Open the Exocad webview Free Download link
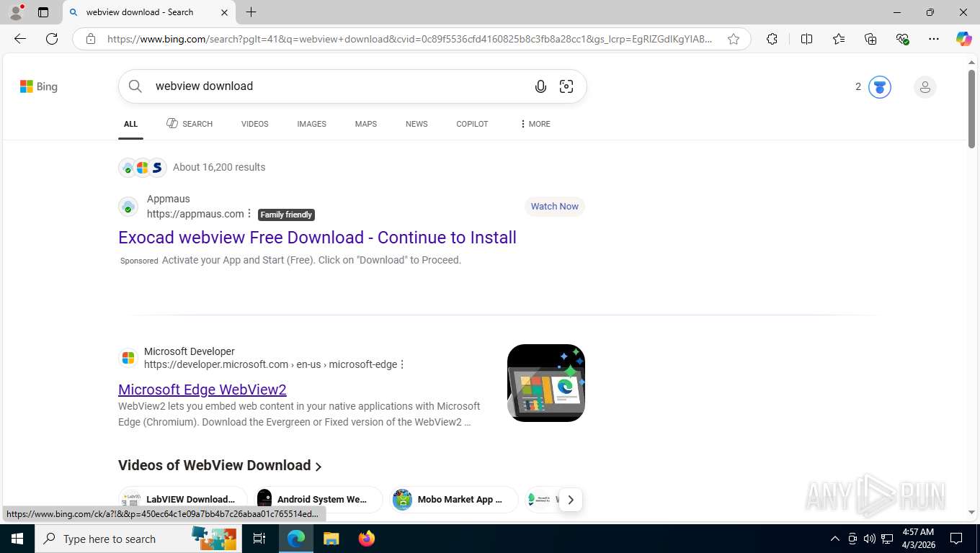 tap(317, 238)
